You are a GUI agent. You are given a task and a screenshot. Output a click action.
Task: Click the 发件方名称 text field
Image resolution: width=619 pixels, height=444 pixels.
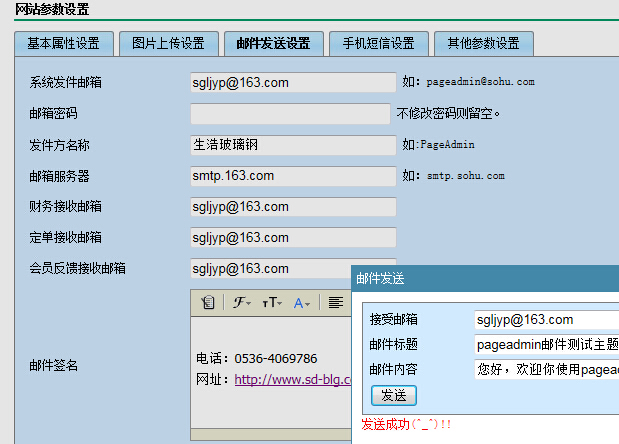(293, 145)
